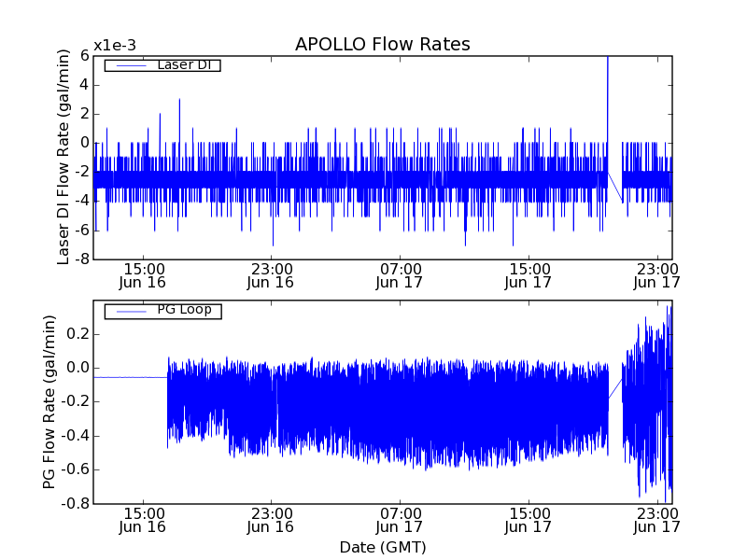Click the flat line at start of PG Loop plot
Image resolution: width=747 pixels, height=560 pixels.
[130, 377]
